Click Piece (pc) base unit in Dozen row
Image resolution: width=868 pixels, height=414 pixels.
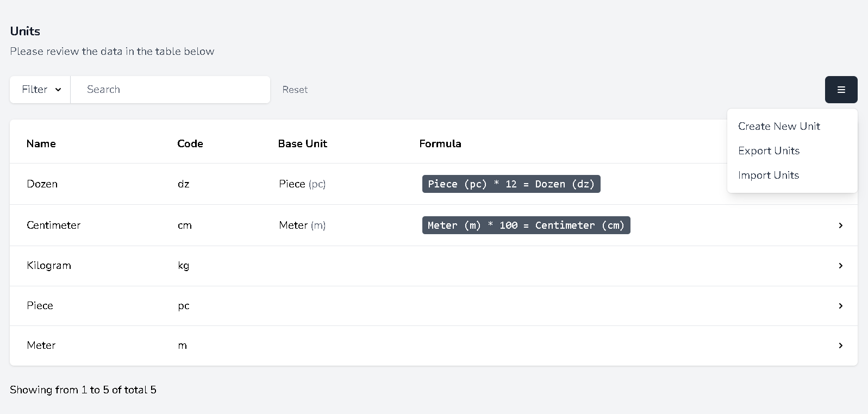pos(302,184)
